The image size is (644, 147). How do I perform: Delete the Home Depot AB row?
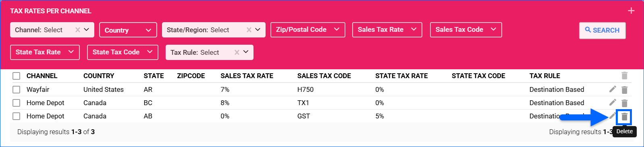[624, 117]
